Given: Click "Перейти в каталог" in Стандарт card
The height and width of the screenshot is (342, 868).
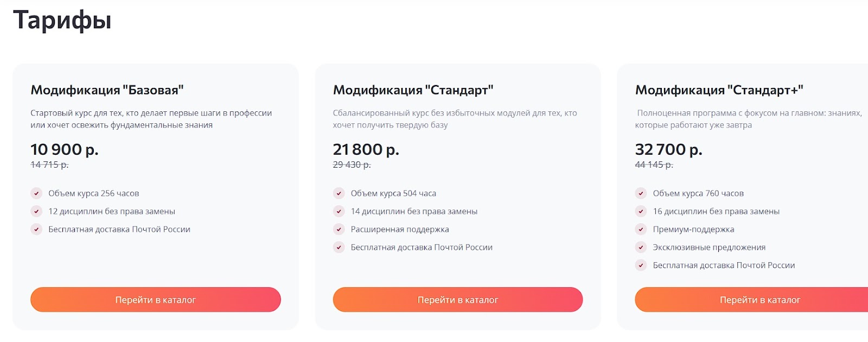Looking at the screenshot, I should pyautogui.click(x=458, y=299).
